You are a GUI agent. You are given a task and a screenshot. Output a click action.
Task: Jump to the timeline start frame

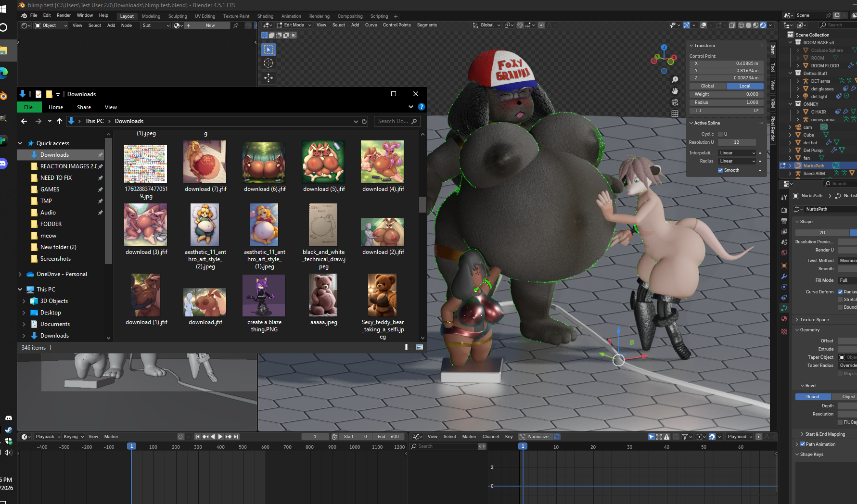(197, 437)
